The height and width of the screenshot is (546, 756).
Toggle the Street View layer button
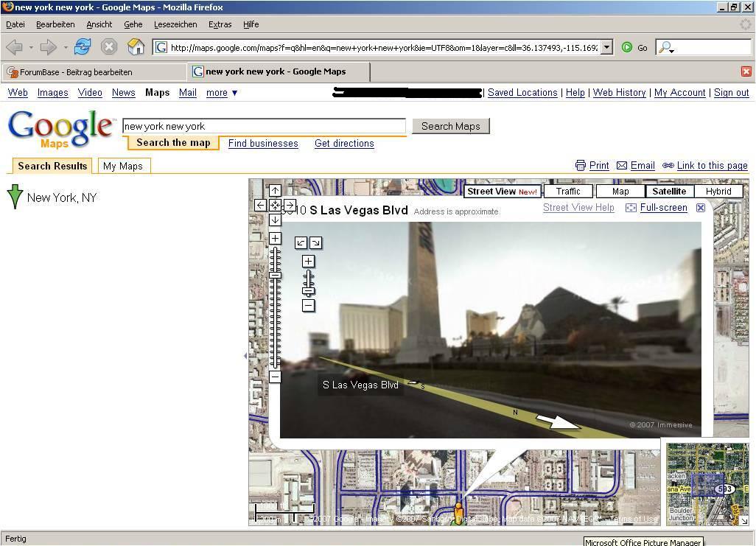click(502, 192)
